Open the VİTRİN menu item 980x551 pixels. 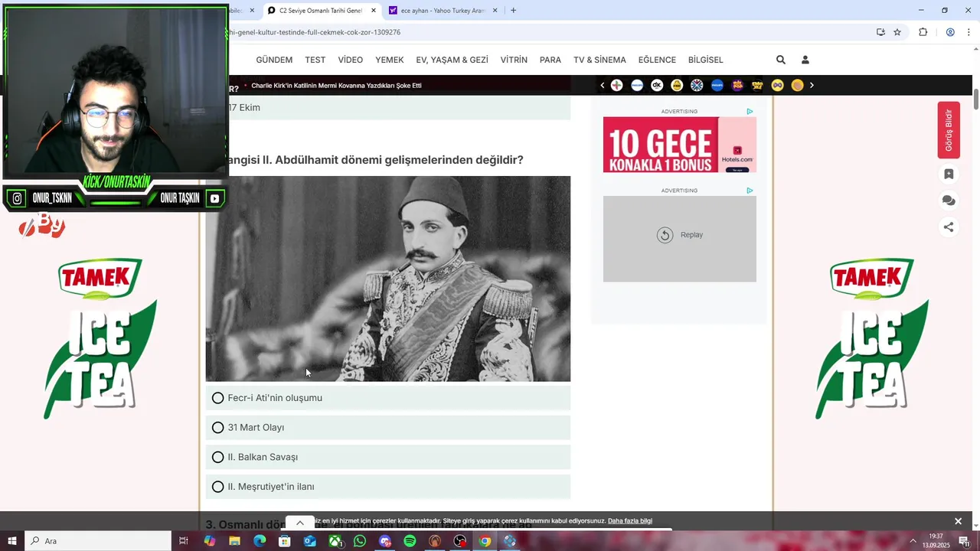click(514, 60)
